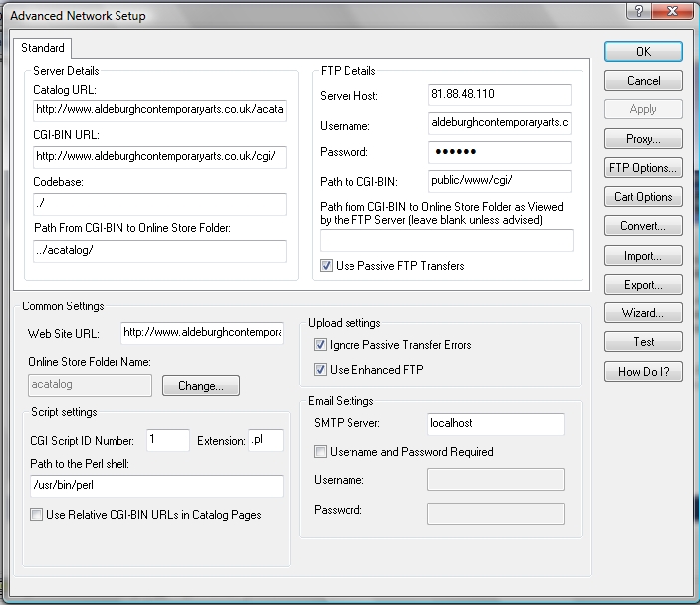
Task: Select the Standard tab
Action: click(43, 48)
